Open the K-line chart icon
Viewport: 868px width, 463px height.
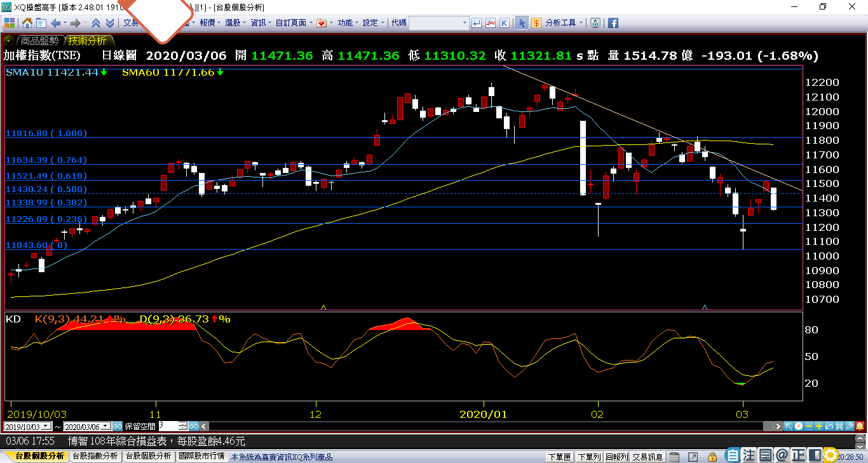(x=505, y=23)
